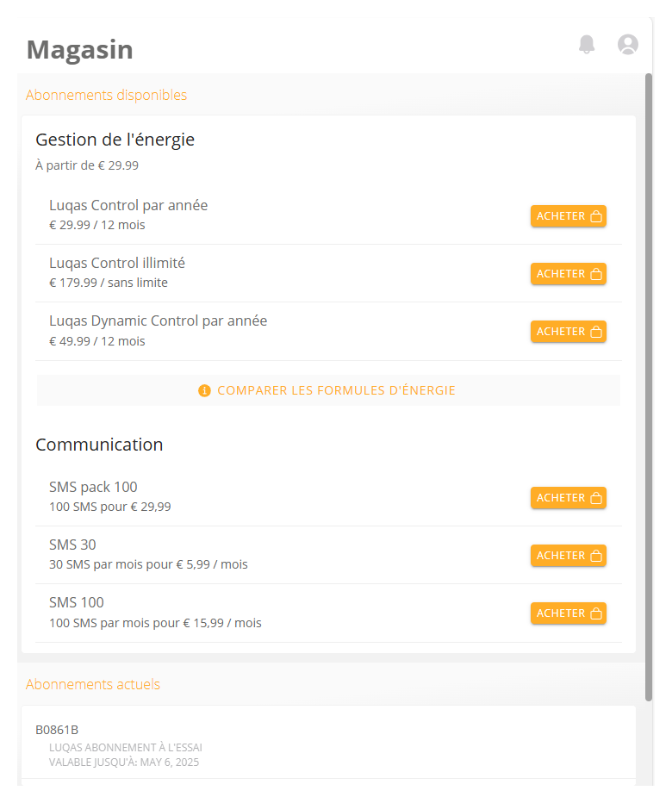Viewport: 672px width, 803px height.
Task: Click the B0861B current subscription entry
Action: [x=328, y=745]
